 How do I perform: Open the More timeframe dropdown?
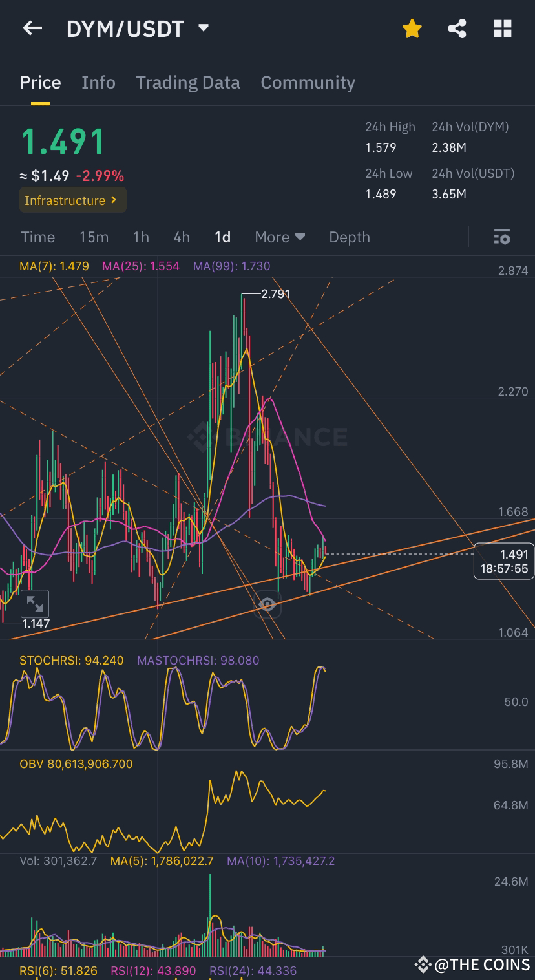coord(279,237)
